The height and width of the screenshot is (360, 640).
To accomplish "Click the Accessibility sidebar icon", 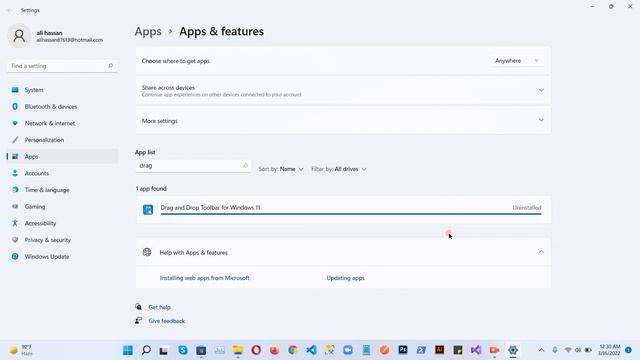I will [x=15, y=223].
